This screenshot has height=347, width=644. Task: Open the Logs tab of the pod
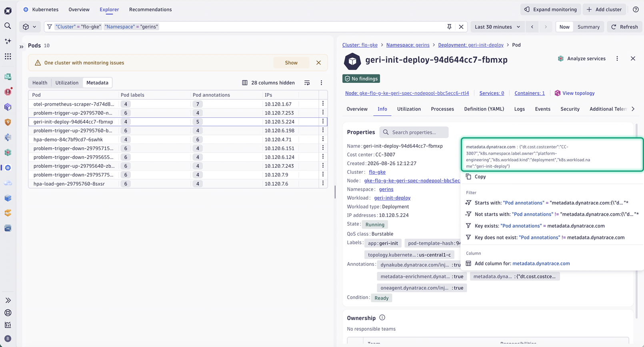coord(520,109)
